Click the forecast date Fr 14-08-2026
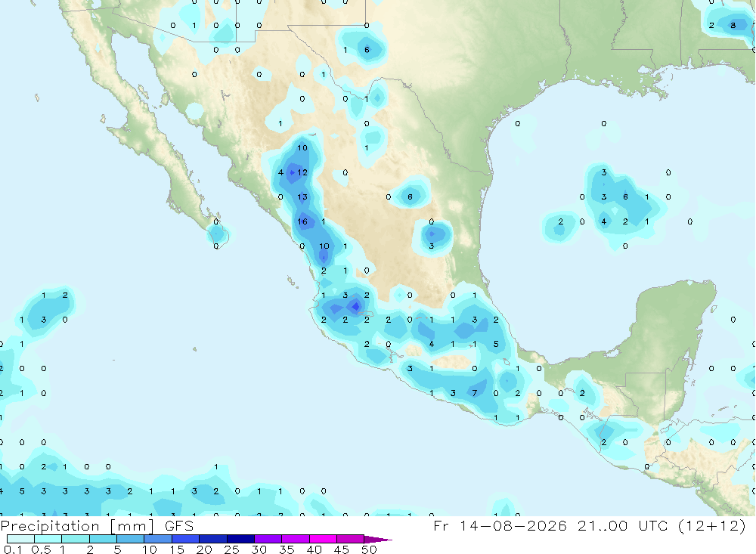The image size is (756, 554). click(x=500, y=525)
